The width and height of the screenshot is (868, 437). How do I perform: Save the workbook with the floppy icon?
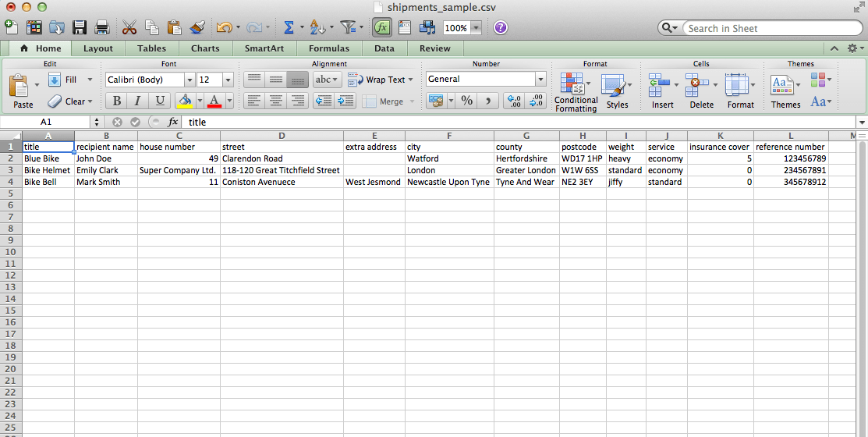(x=80, y=27)
